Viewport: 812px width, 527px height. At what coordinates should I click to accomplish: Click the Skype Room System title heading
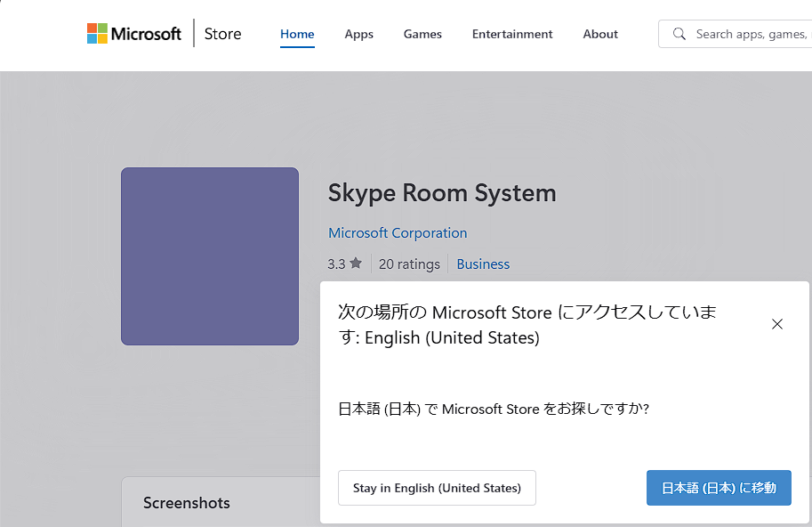click(442, 193)
